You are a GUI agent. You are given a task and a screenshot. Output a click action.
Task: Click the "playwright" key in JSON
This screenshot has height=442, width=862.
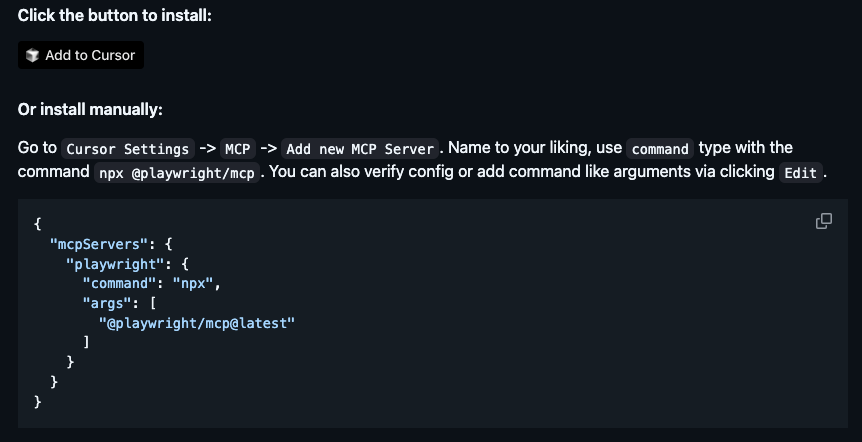pos(115,264)
